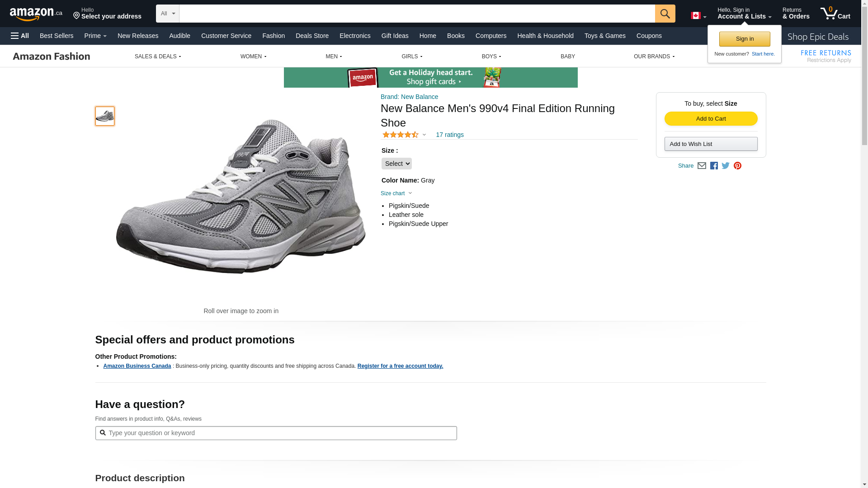This screenshot has height=488, width=868.
Task: Open the WOMEN fashion menu
Action: [x=253, y=56]
